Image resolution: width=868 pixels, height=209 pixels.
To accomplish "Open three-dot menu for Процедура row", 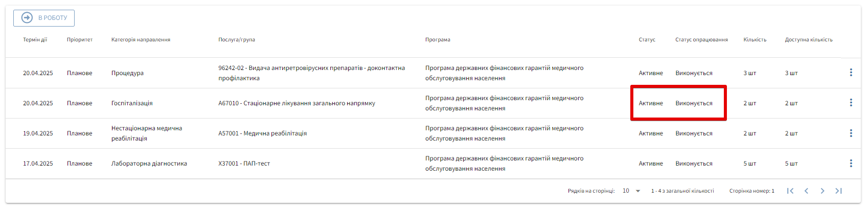I will pos(851,73).
